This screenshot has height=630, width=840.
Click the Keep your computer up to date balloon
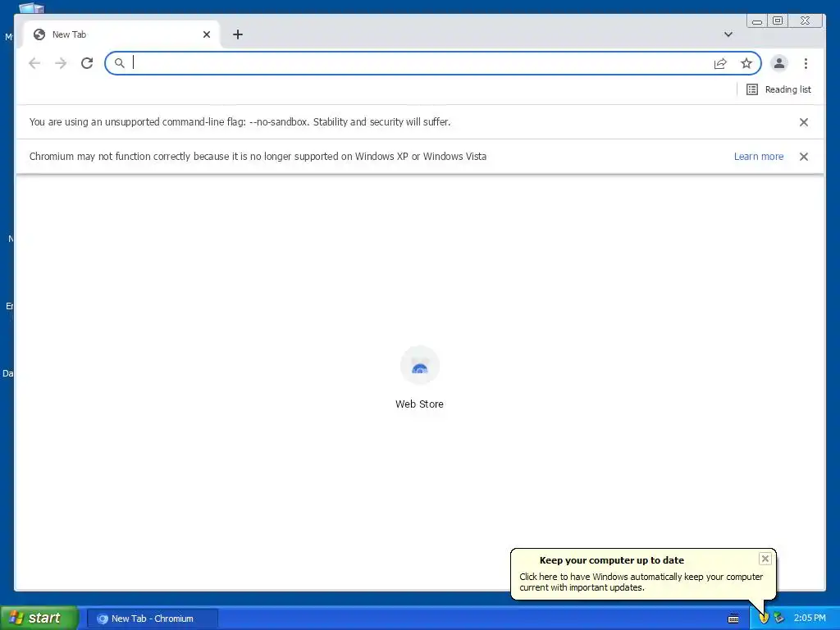click(643, 573)
